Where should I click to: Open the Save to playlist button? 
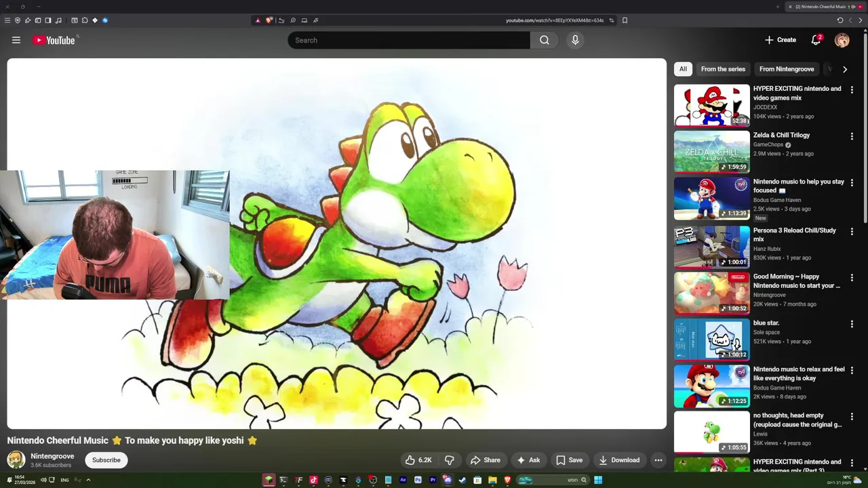point(569,460)
